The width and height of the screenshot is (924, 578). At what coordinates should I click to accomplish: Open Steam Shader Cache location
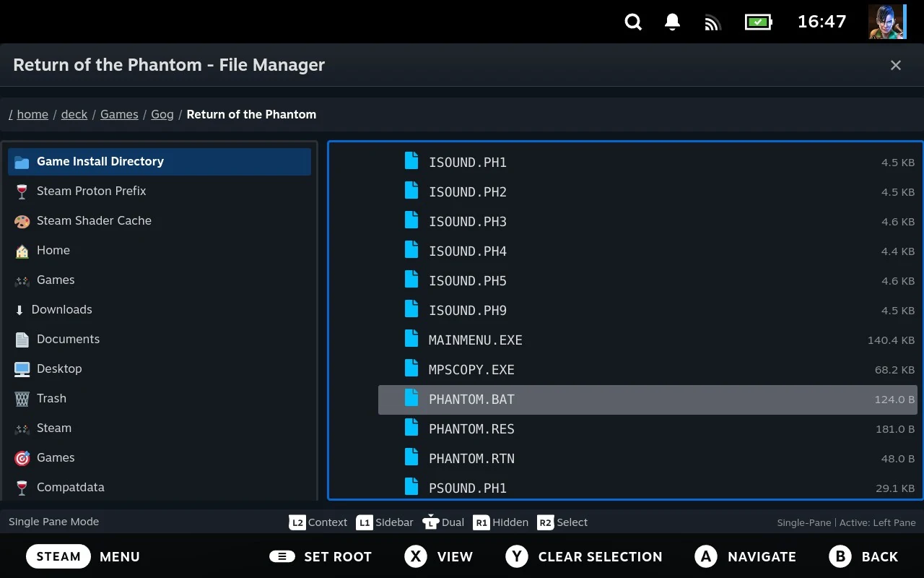tap(160, 220)
